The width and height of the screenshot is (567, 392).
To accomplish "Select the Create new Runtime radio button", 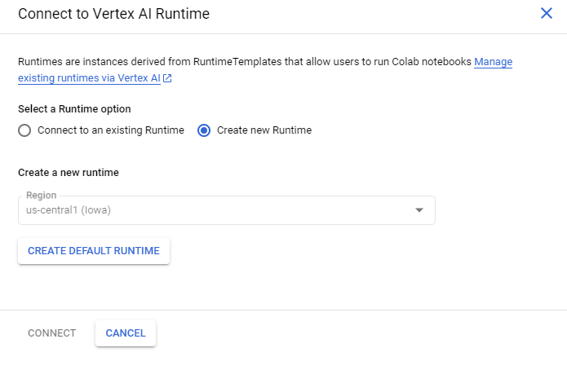I will (x=204, y=130).
